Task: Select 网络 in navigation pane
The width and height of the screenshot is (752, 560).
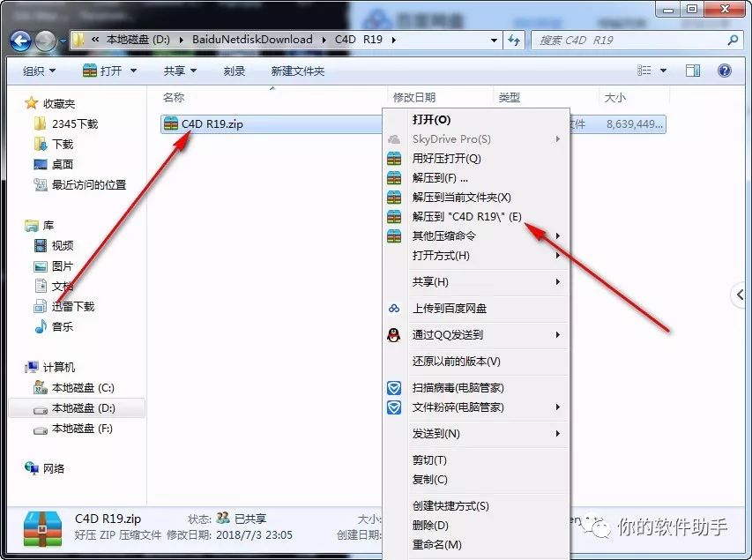Action: 44,468
